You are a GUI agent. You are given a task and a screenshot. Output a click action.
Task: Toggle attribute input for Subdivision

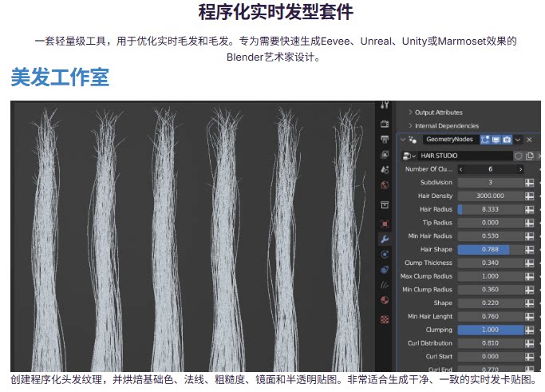[529, 183]
